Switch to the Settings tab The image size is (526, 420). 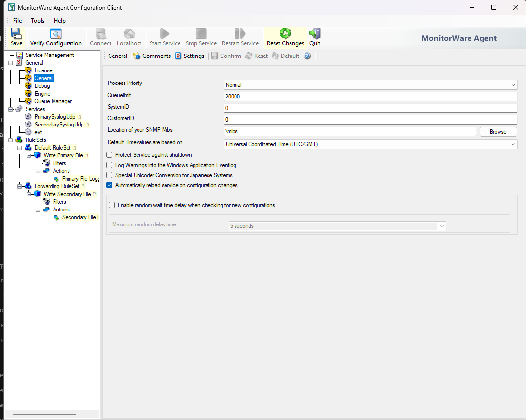pyautogui.click(x=190, y=56)
